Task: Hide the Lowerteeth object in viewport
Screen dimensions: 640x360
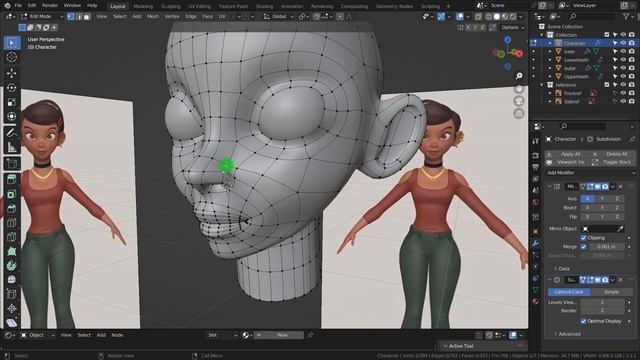Action: pyautogui.click(x=623, y=60)
